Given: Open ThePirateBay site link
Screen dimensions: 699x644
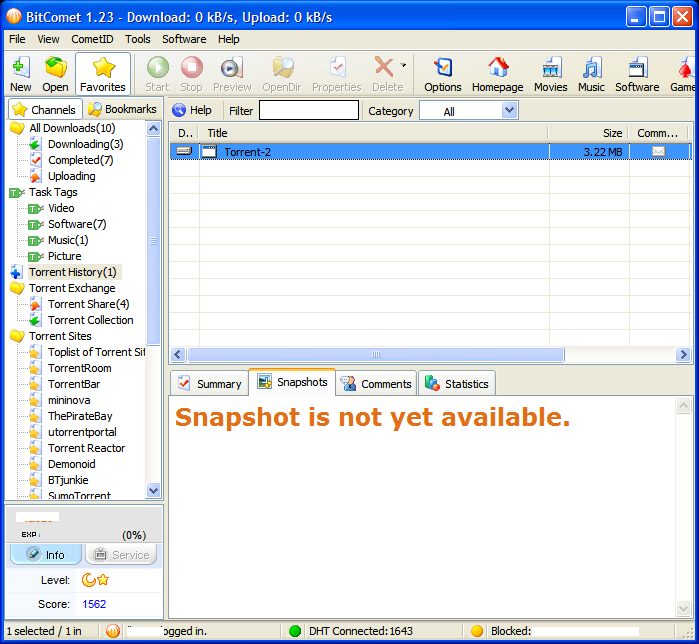Looking at the screenshot, I should coord(80,416).
